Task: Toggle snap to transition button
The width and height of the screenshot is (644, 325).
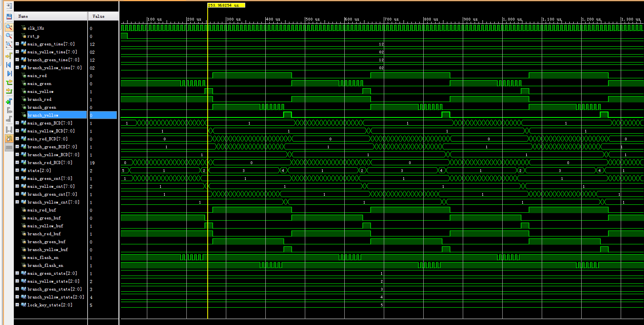Action: click(x=9, y=138)
